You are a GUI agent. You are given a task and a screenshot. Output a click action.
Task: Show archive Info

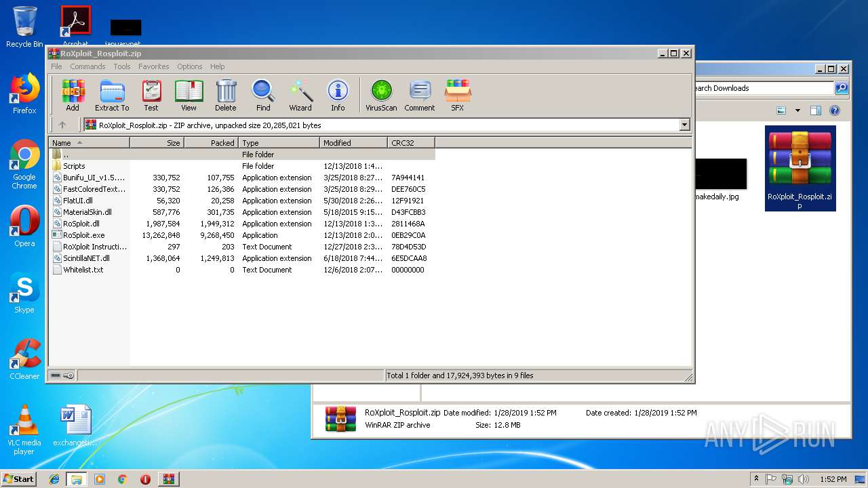[x=338, y=96]
